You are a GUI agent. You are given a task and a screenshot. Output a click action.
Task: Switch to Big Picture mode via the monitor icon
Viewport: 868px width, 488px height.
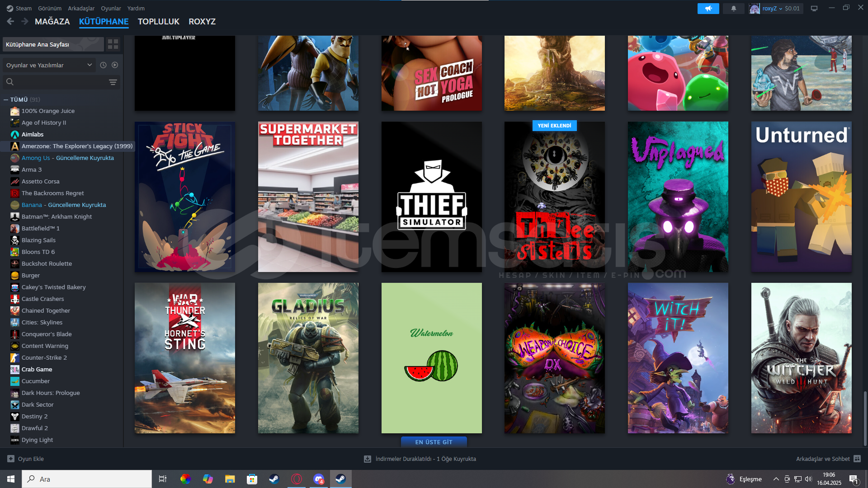coord(814,8)
